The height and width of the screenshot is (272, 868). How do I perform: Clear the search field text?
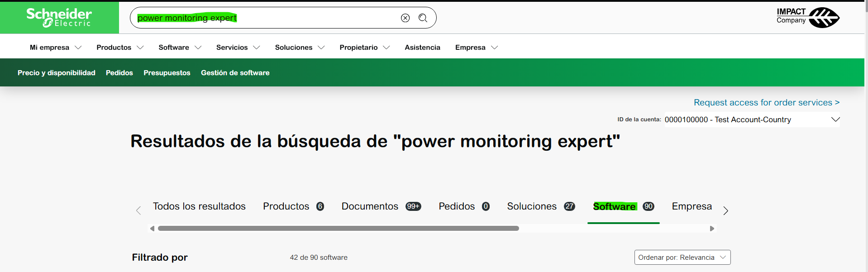pyautogui.click(x=405, y=18)
